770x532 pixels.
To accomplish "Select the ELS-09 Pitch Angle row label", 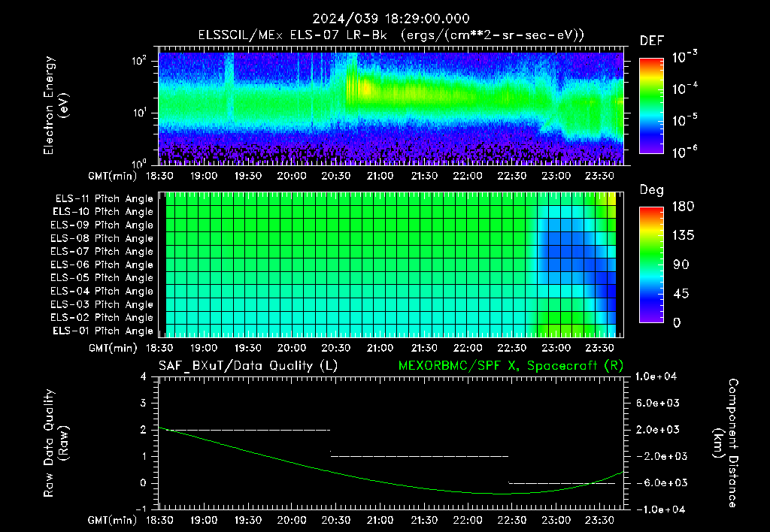I will pos(102,225).
